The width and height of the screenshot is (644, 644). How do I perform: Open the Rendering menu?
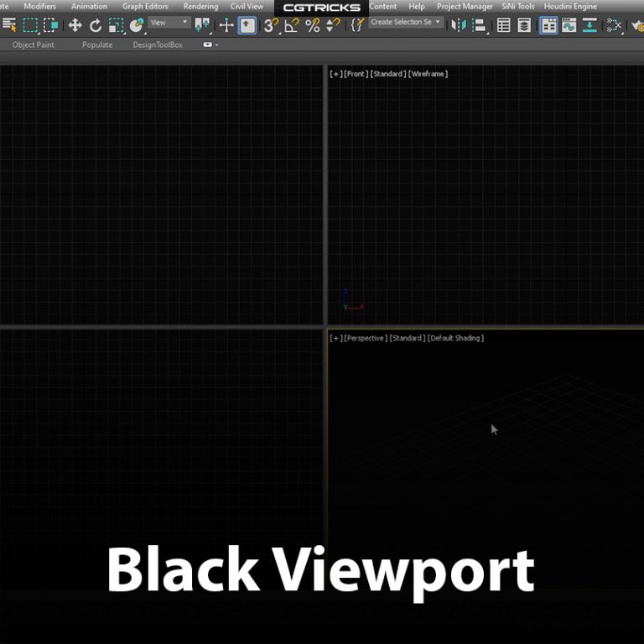tap(200, 6)
